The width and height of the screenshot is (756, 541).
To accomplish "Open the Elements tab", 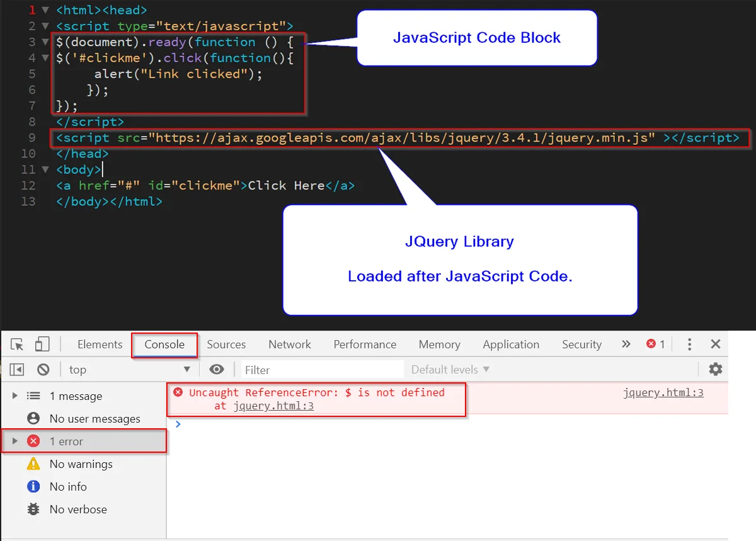I will tap(100, 345).
